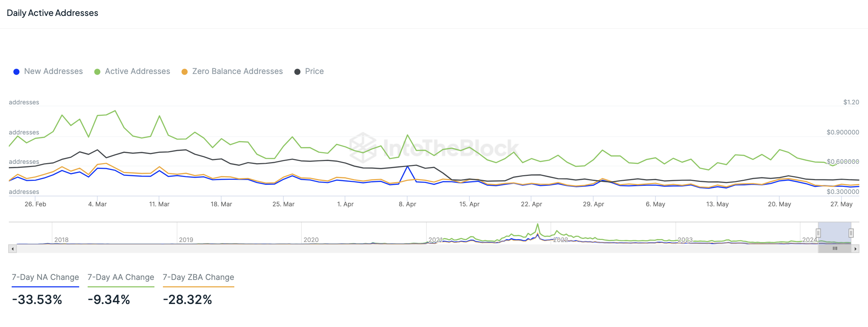The height and width of the screenshot is (327, 868).
Task: Click the 8. Apr x-axis label
Action: tap(407, 204)
